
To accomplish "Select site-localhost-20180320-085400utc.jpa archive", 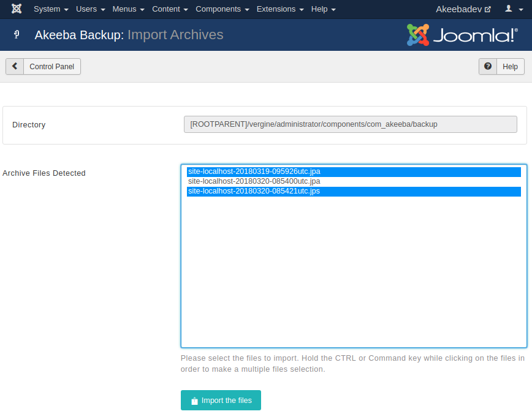I will click(354, 181).
